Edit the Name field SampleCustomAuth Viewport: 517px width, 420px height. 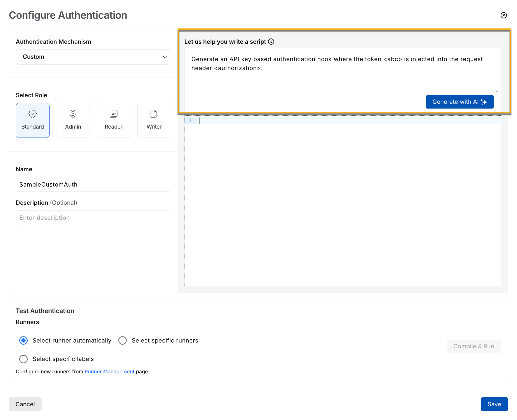93,184
